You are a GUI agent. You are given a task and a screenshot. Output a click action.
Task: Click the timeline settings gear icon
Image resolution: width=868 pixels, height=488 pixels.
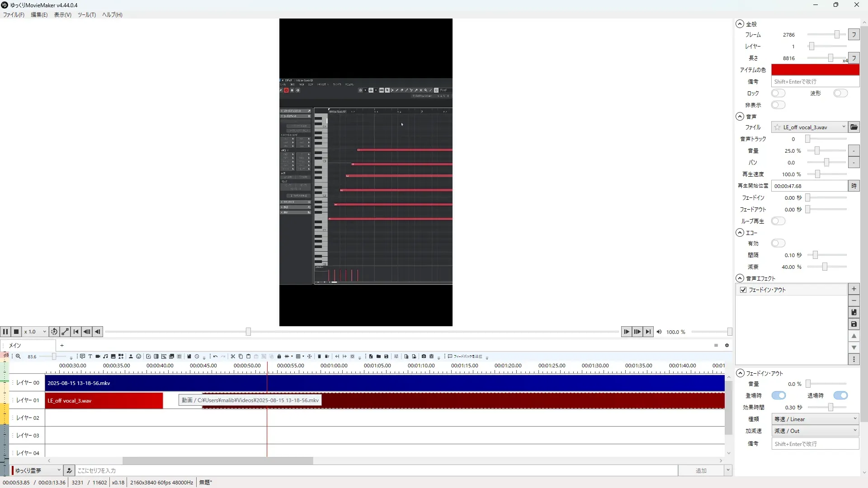(727, 345)
